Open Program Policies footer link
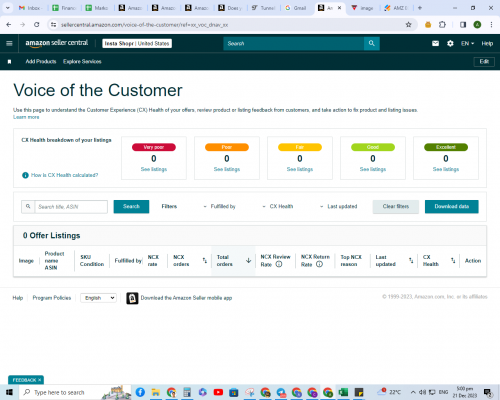The image size is (500, 400). tap(52, 298)
